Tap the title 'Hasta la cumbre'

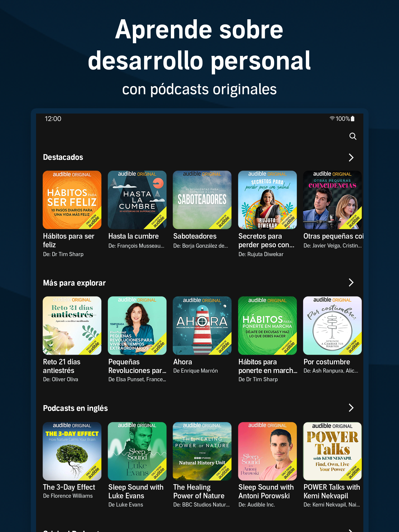click(x=134, y=236)
